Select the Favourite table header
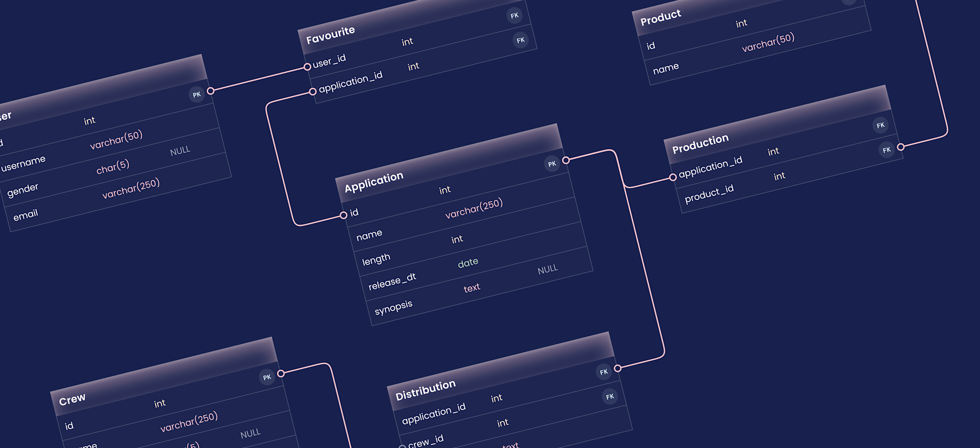This screenshot has width=980, height=448. pos(414,25)
